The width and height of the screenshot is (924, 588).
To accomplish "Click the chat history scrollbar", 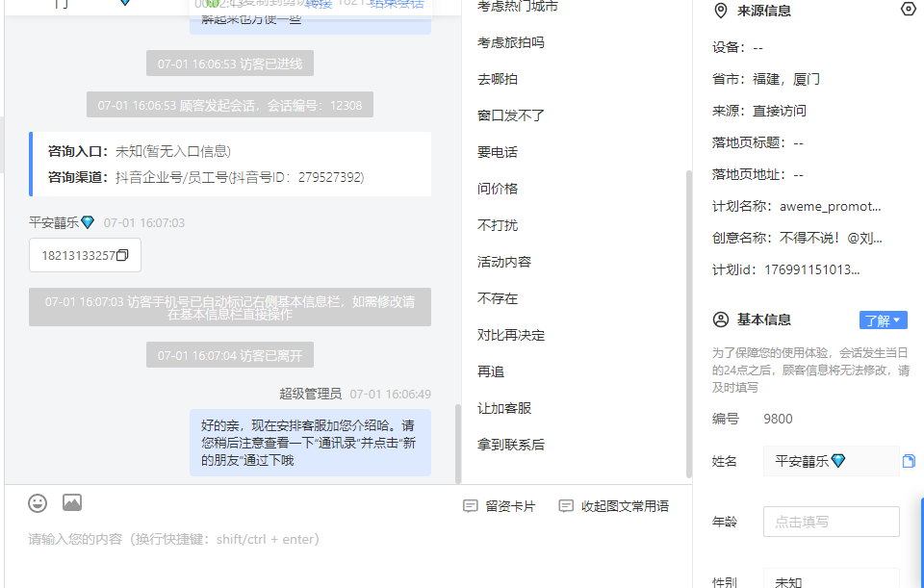I will (458, 444).
